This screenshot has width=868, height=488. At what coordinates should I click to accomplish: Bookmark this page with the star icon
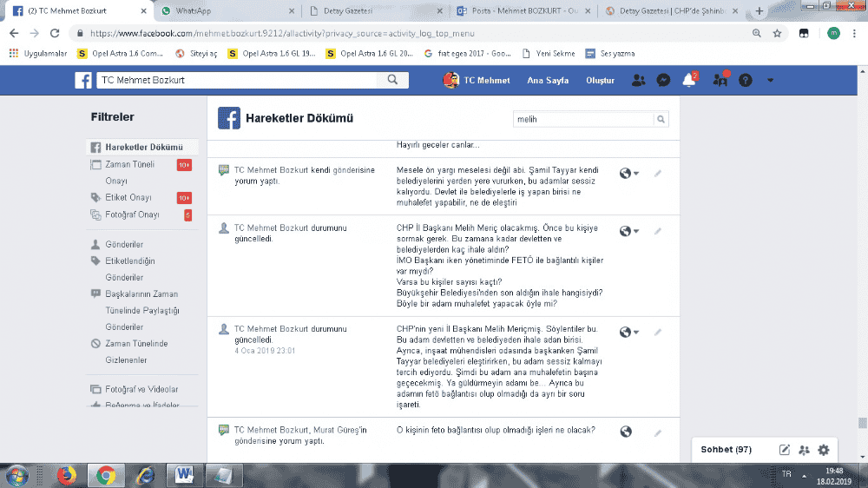pos(778,33)
